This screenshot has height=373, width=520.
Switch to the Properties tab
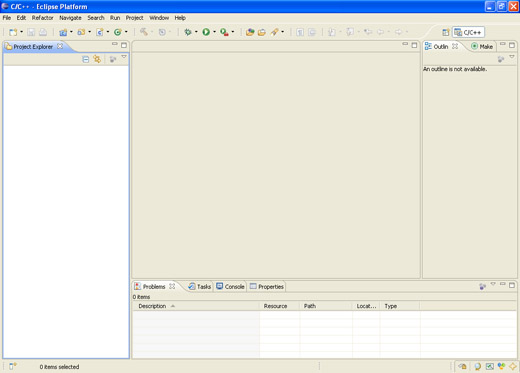click(x=267, y=287)
